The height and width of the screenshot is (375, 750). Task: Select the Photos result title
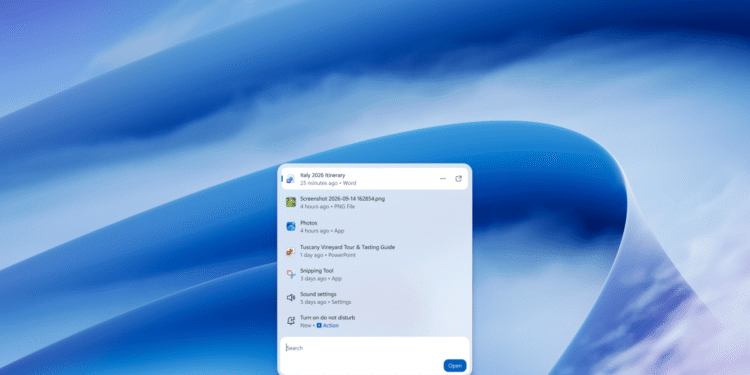coord(309,223)
